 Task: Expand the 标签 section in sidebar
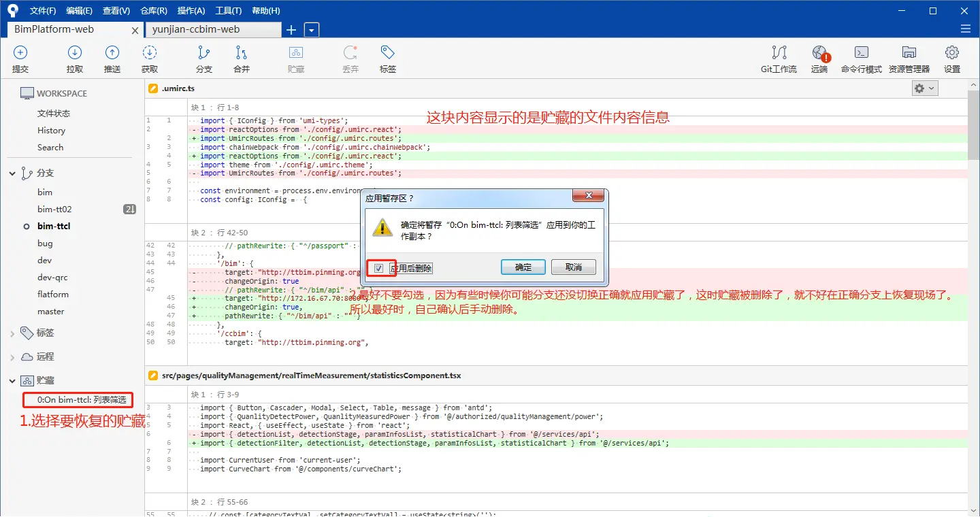12,333
